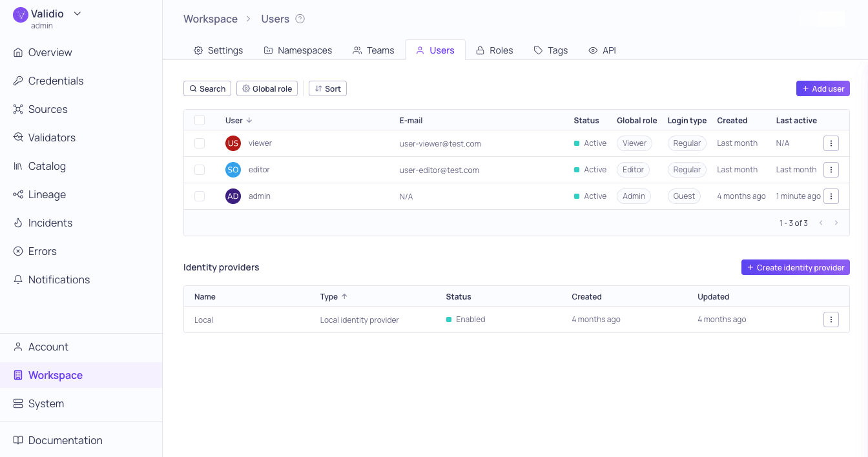Viewport: 868px width, 457px height.
Task: Sort by the User column header
Action: [238, 120]
